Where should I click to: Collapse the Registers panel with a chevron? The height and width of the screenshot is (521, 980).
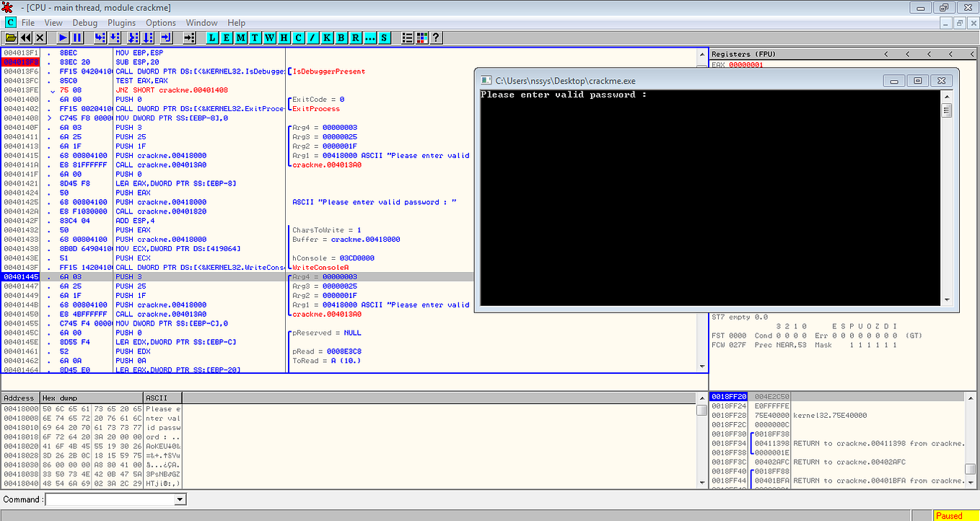click(885, 53)
